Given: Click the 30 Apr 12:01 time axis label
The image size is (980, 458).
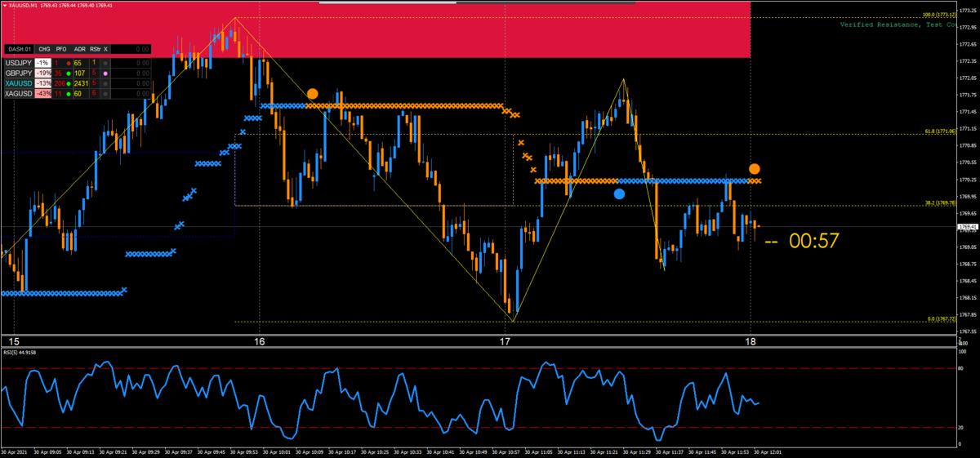Looking at the screenshot, I should pos(767,451).
